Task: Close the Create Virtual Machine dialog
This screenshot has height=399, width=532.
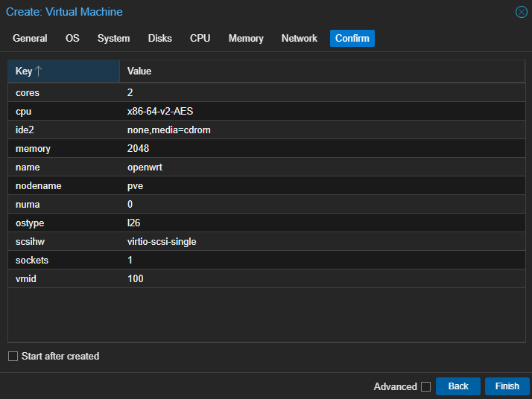Action: [x=521, y=12]
